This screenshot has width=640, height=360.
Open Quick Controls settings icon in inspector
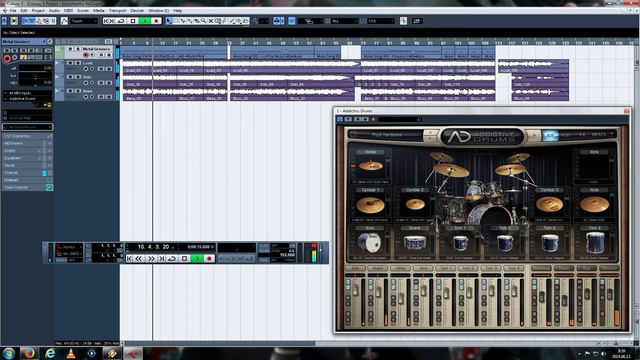(49, 187)
